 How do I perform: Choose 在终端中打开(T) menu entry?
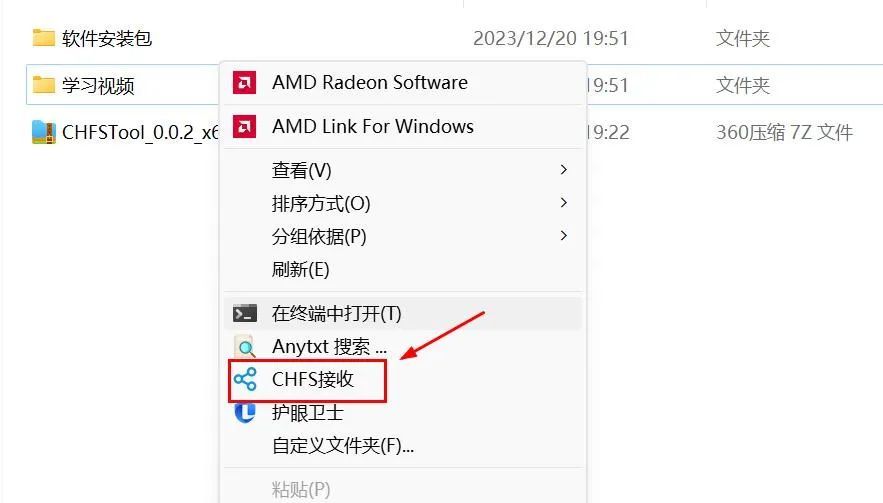[403, 314]
